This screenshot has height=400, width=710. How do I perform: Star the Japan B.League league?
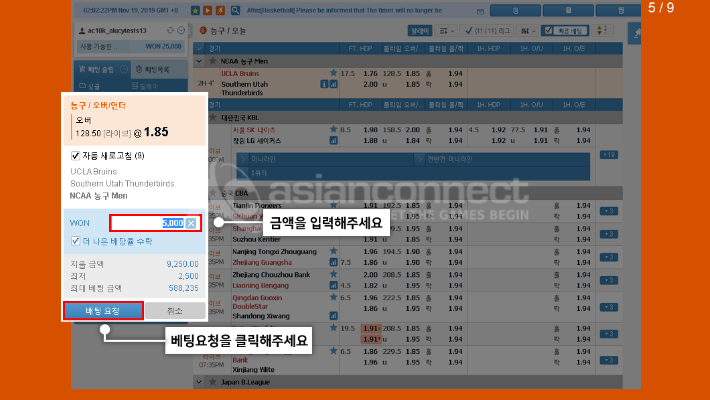212,382
